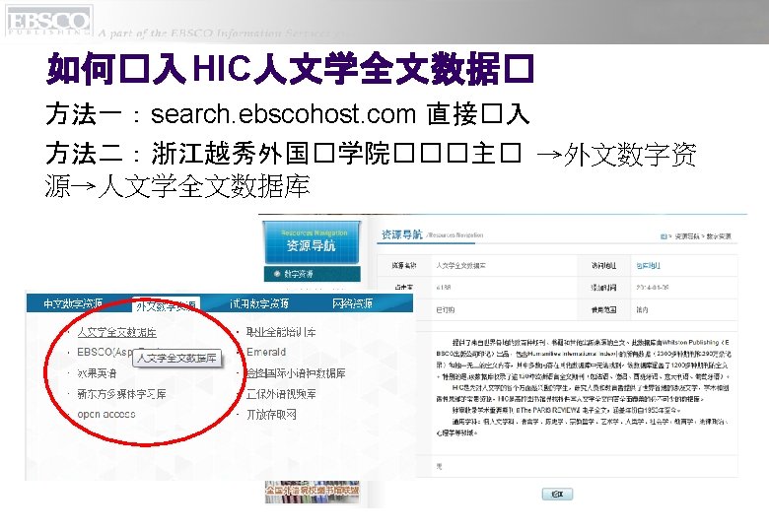The image size is (769, 532).
Task: Open the Emerald database link
Action: coord(266,352)
